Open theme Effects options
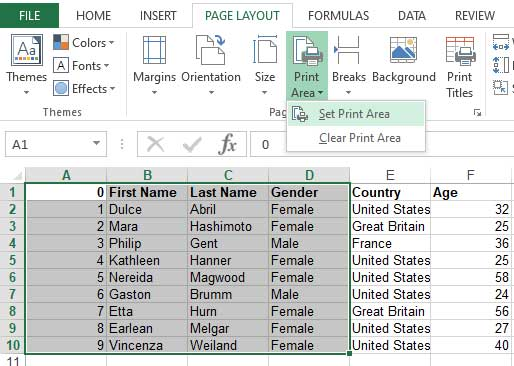The height and width of the screenshot is (366, 514). (x=84, y=89)
